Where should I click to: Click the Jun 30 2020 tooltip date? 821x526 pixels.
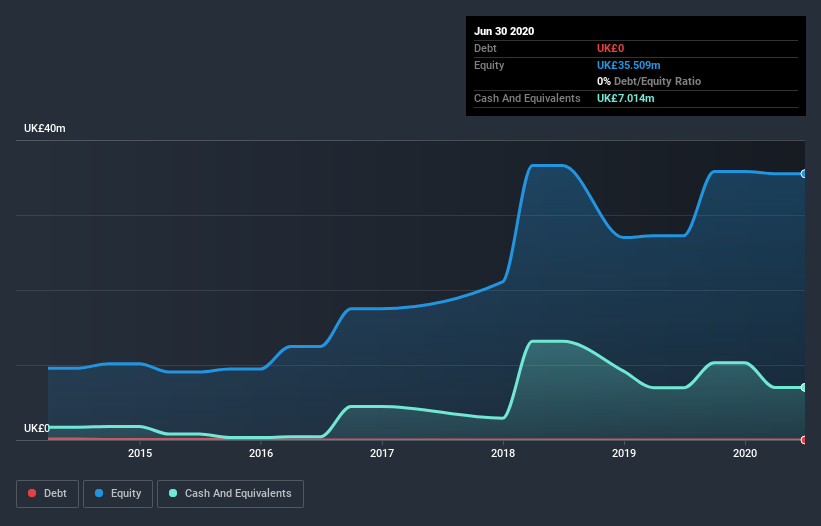click(504, 31)
